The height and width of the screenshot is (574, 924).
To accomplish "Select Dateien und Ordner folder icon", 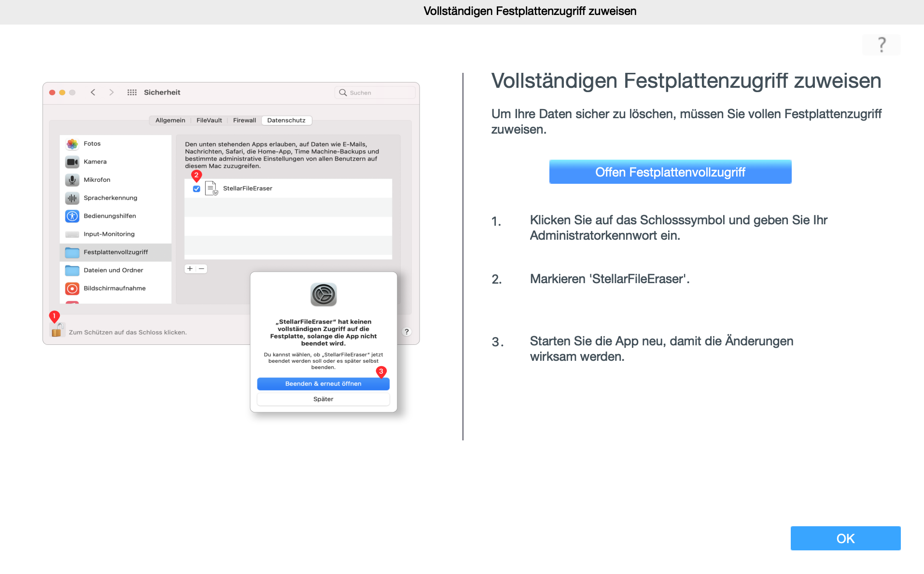I will 72,270.
